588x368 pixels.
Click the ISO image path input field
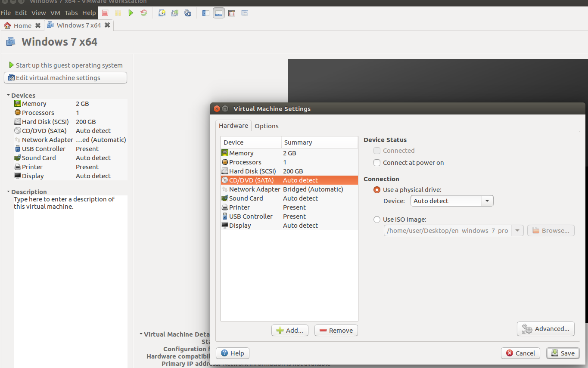point(448,231)
